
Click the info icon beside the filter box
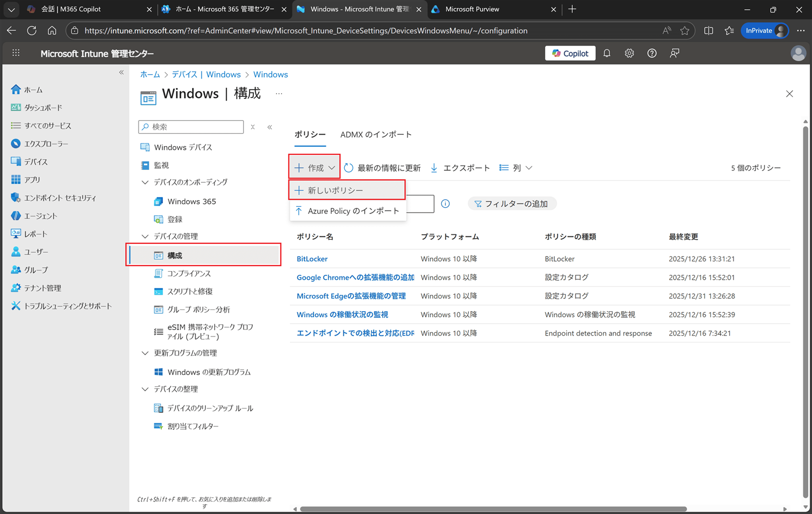[x=445, y=203]
